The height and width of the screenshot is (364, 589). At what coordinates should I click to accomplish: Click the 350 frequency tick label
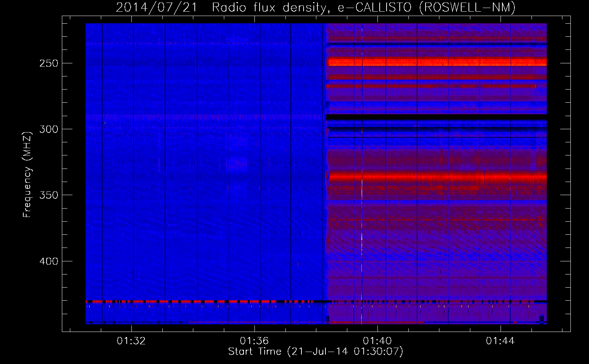[49, 195]
